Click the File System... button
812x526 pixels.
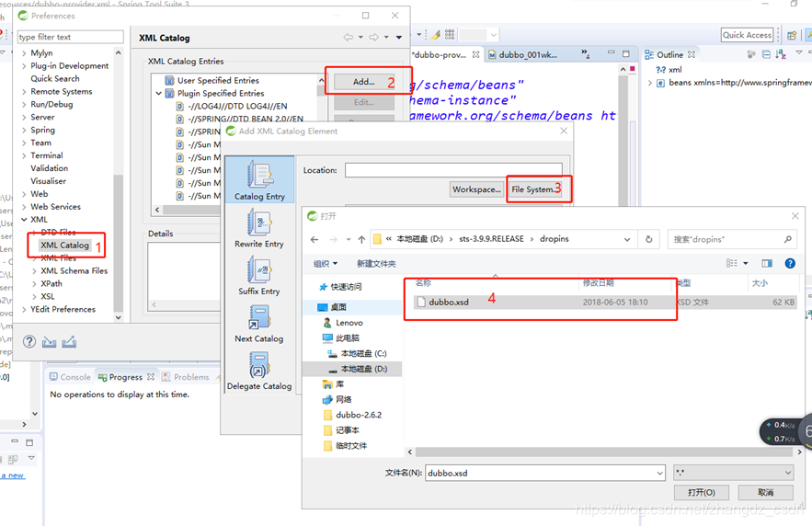click(x=535, y=189)
